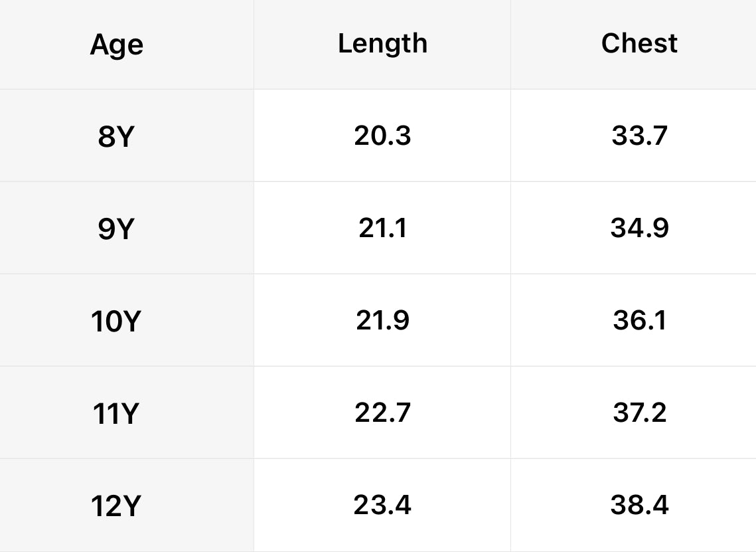Select the 9Y age row label
Viewport: 756px width, 552px height.
tap(115, 229)
